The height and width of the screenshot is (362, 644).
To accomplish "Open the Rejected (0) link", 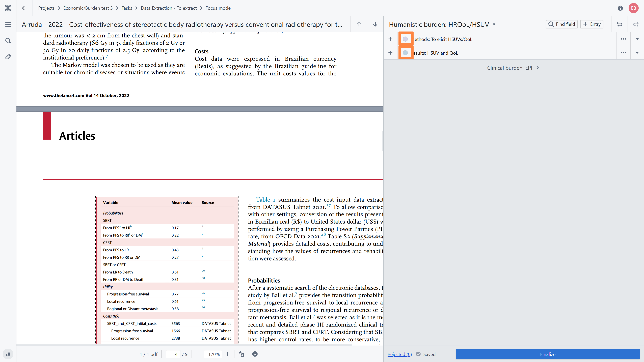I will coord(399,354).
